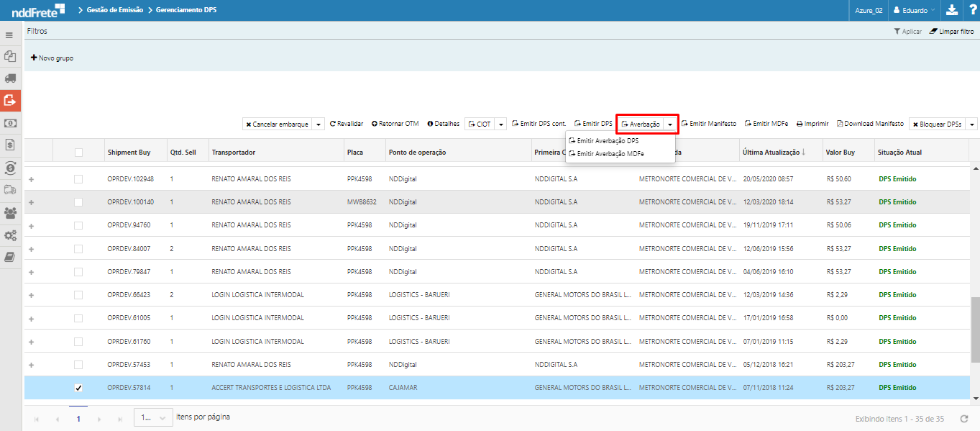This screenshot has height=431, width=980.
Task: Open the truck icon in left sidebar
Action: 10,78
